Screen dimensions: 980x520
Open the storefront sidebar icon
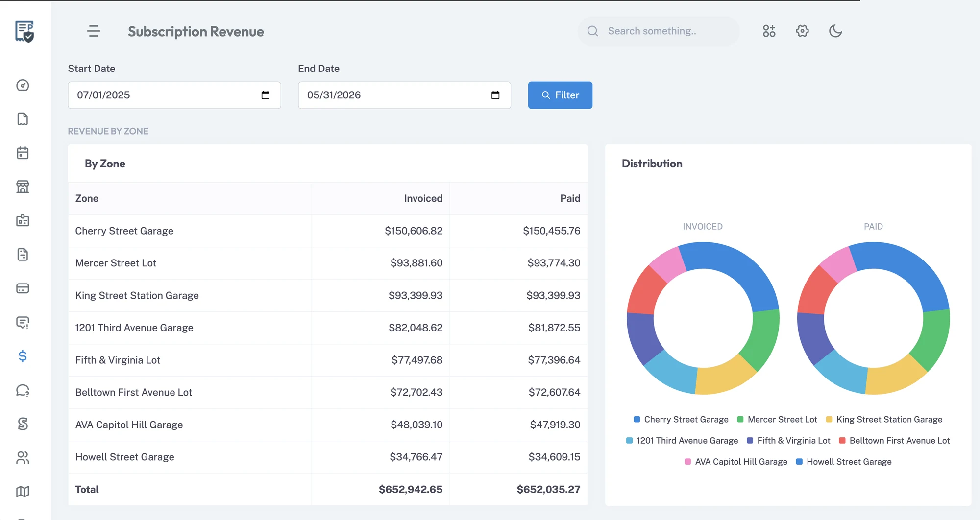pyautogui.click(x=23, y=187)
